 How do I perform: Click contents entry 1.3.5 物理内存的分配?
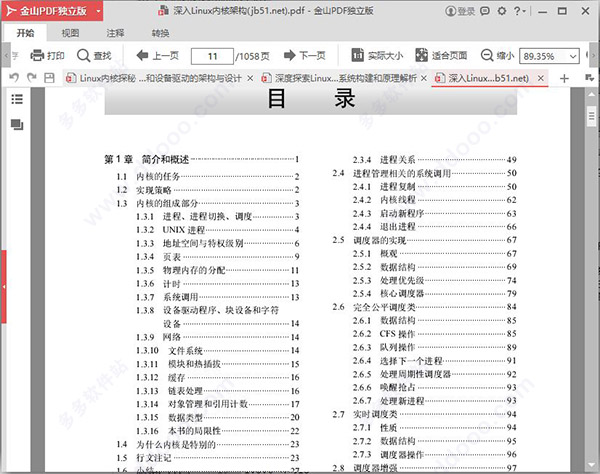pos(217,270)
